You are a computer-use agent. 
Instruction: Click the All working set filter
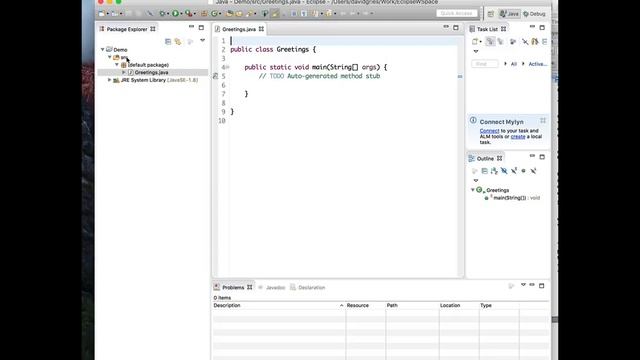[513, 64]
